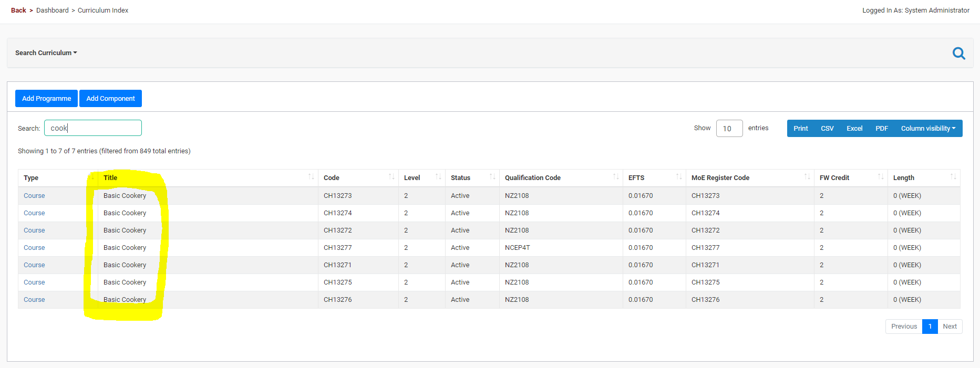Sort by Qualification Code column arrows
This screenshot has height=368, width=980.
(x=616, y=177)
